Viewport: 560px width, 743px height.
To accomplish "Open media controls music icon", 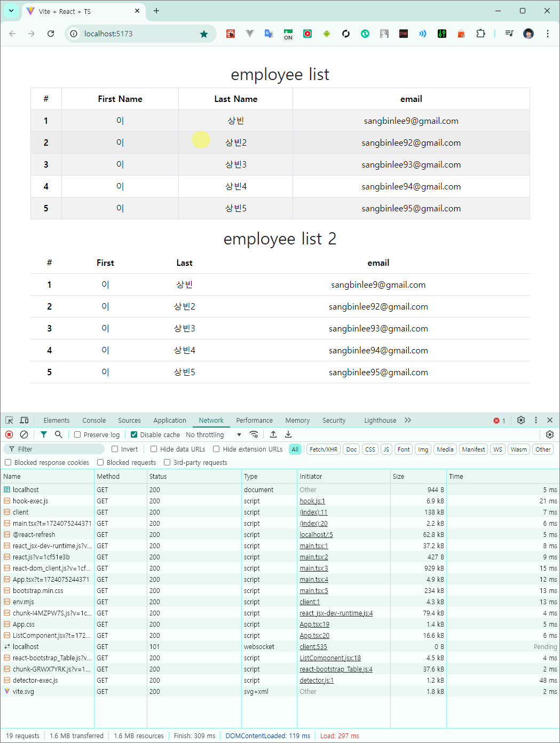I will click(x=509, y=34).
